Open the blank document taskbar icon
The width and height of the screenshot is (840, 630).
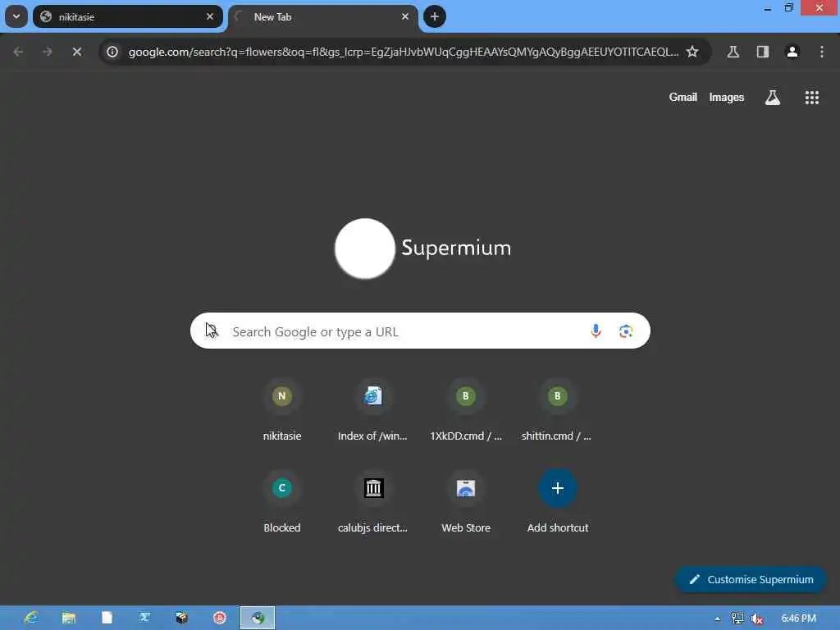pyautogui.click(x=107, y=618)
